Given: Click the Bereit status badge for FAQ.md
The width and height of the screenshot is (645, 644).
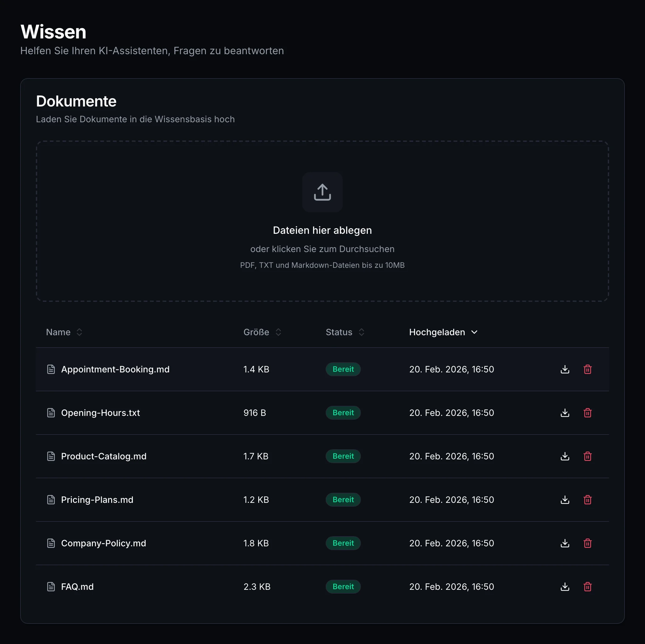Looking at the screenshot, I should pyautogui.click(x=343, y=587).
